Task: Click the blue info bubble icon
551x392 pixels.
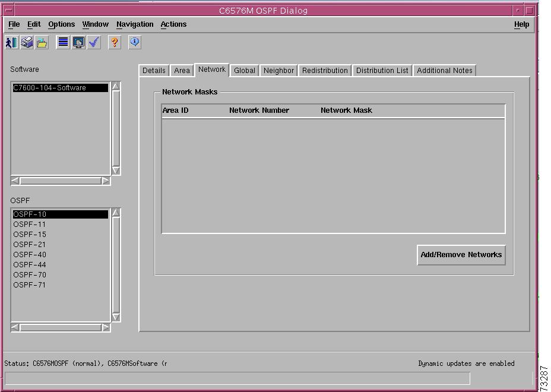Action: [135, 43]
